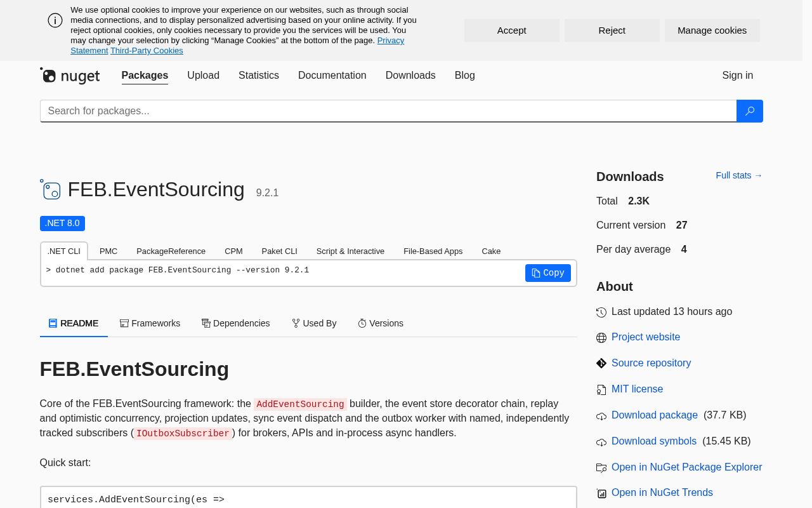Select the PackageReference tab

pos(171,251)
